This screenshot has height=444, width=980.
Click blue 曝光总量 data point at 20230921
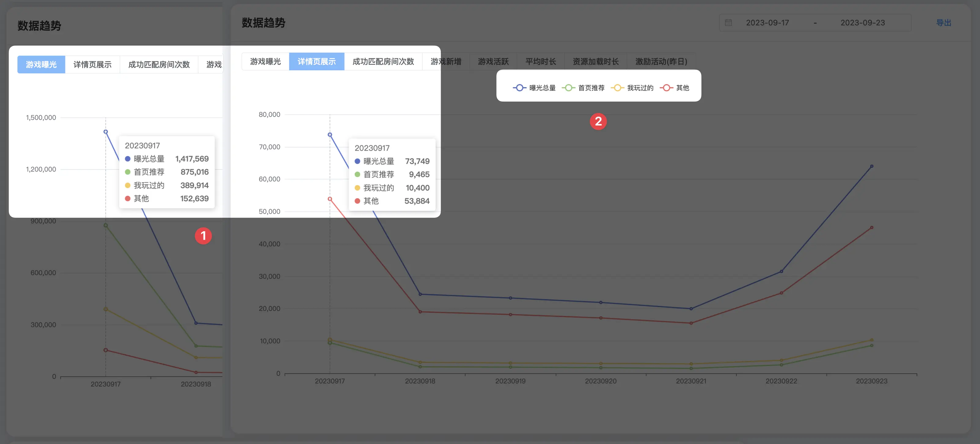(x=691, y=309)
